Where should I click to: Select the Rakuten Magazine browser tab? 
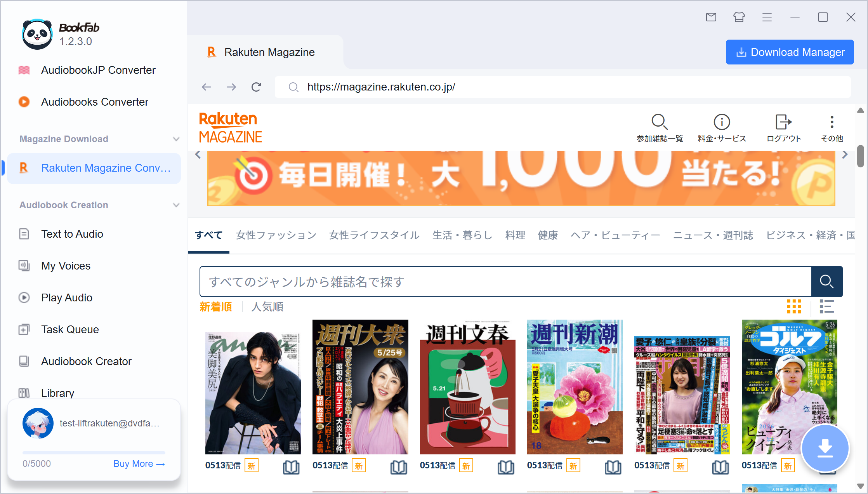[x=266, y=52]
